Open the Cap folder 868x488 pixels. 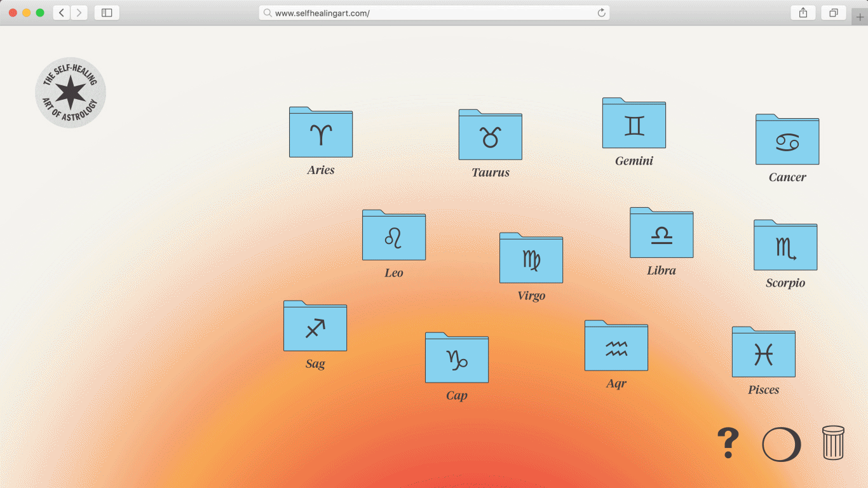(x=457, y=358)
